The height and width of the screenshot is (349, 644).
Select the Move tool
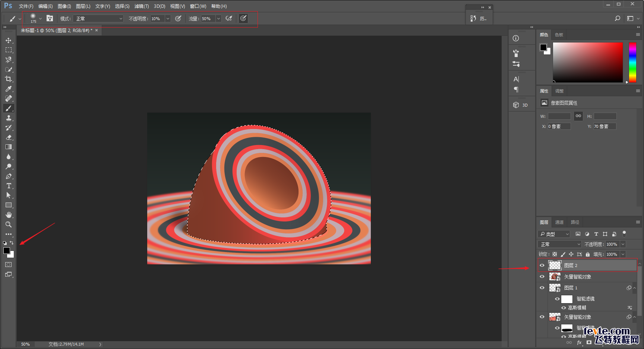pos(8,40)
